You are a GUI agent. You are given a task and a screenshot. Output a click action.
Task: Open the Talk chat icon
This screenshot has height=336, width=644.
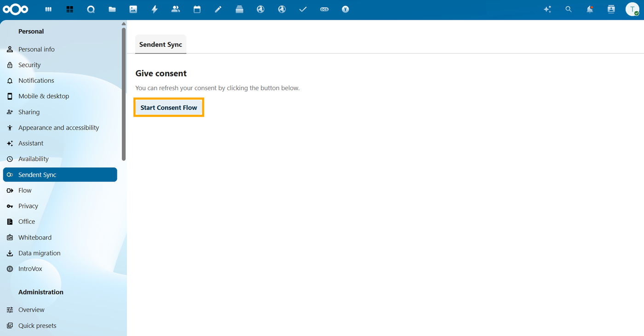91,9
